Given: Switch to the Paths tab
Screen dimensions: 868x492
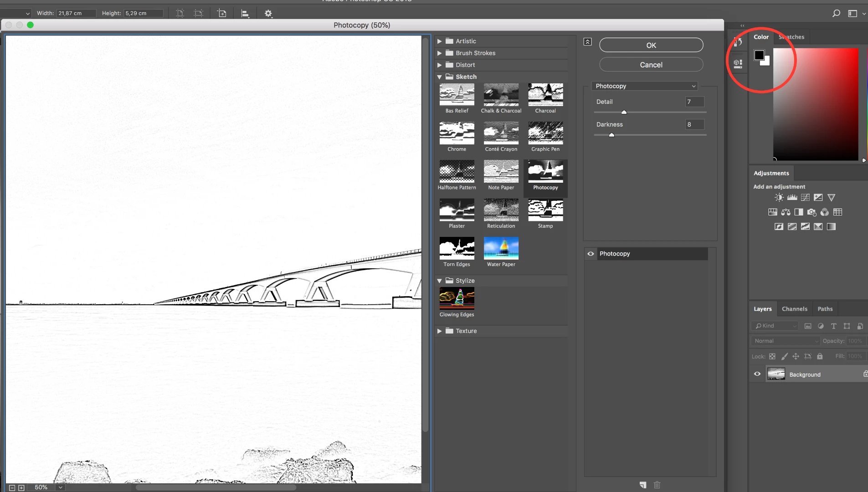Looking at the screenshot, I should pos(825,309).
